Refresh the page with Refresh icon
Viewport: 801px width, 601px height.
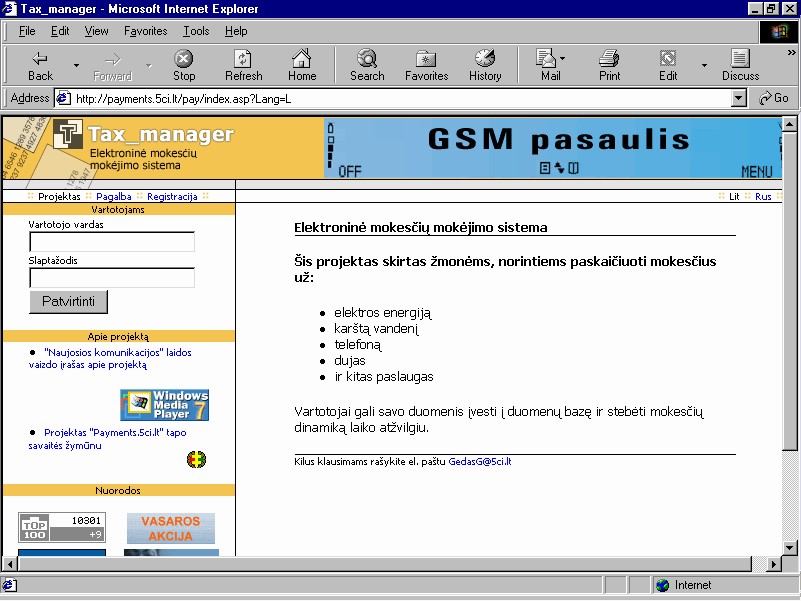243,58
